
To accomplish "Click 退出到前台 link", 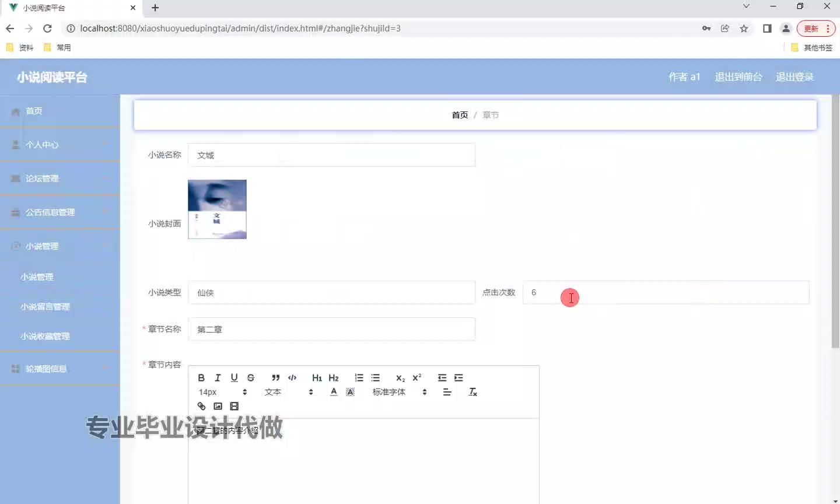I will coord(738,77).
